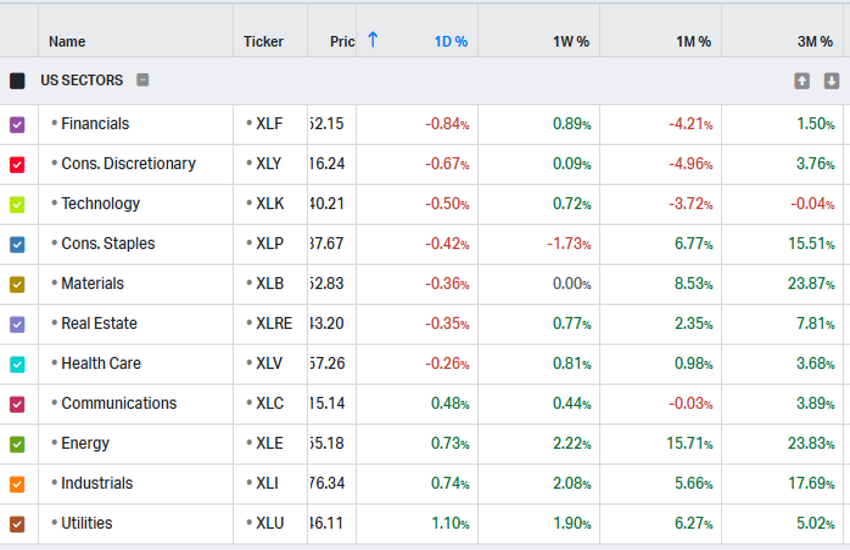Sort by the 1W % column header
The image size is (850, 550).
(x=570, y=42)
